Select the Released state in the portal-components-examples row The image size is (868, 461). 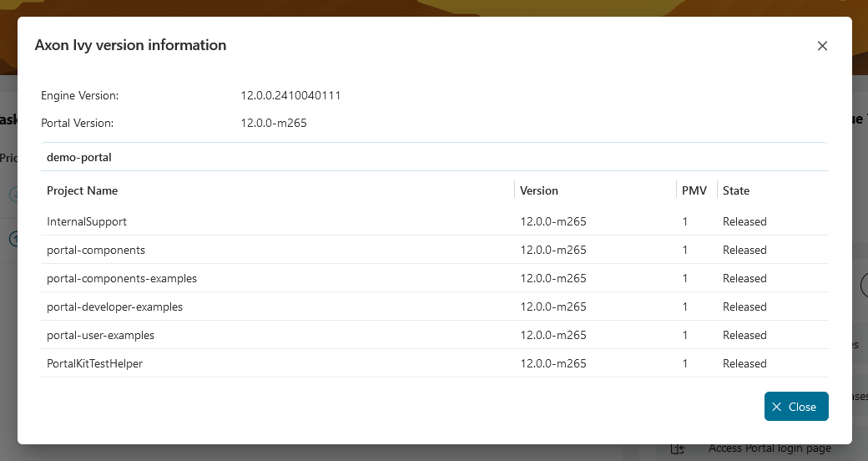[x=744, y=278]
